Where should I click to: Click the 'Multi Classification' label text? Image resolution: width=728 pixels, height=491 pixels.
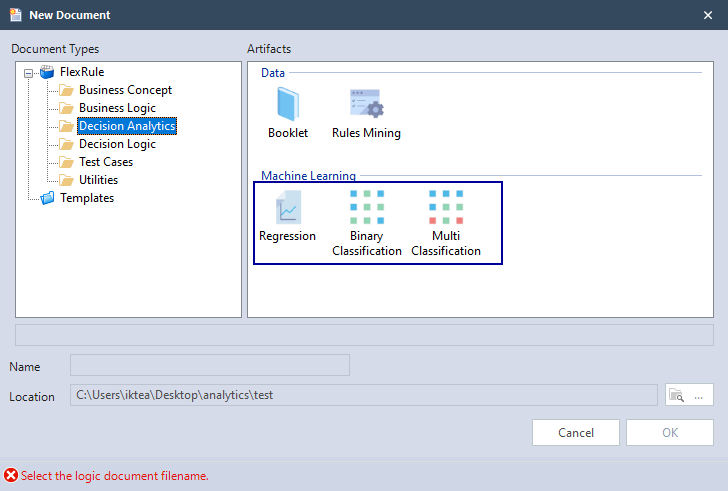click(x=446, y=244)
